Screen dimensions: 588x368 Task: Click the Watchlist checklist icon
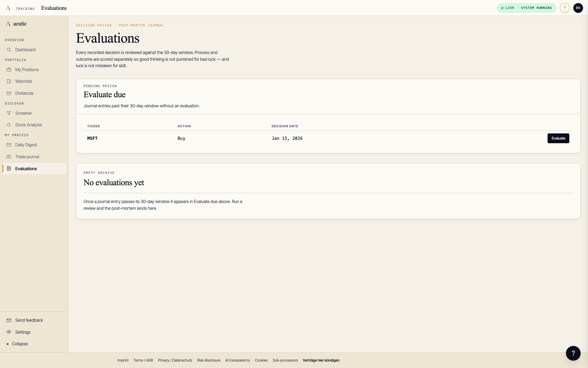click(9, 81)
